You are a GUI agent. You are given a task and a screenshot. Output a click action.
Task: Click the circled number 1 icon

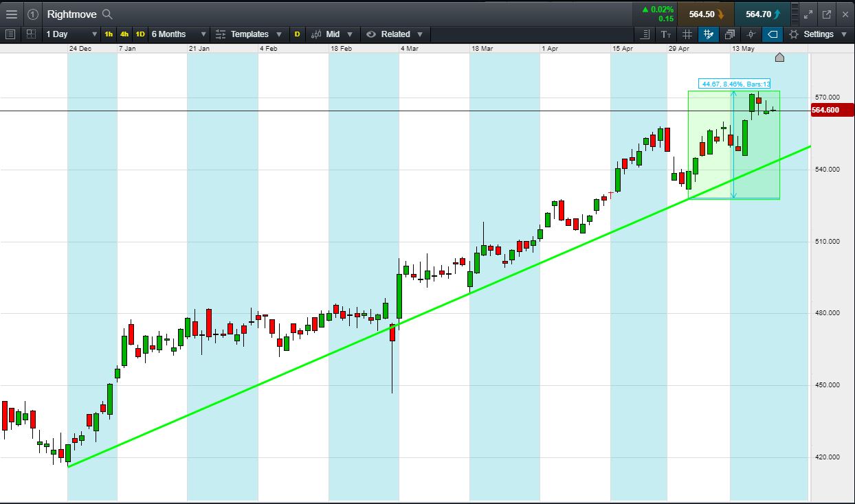[x=32, y=14]
